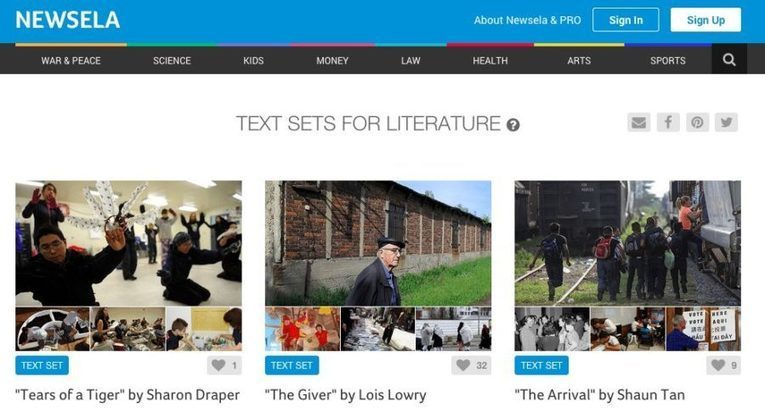Open the Science section
Viewport: 765px width, 412px height.
click(172, 61)
